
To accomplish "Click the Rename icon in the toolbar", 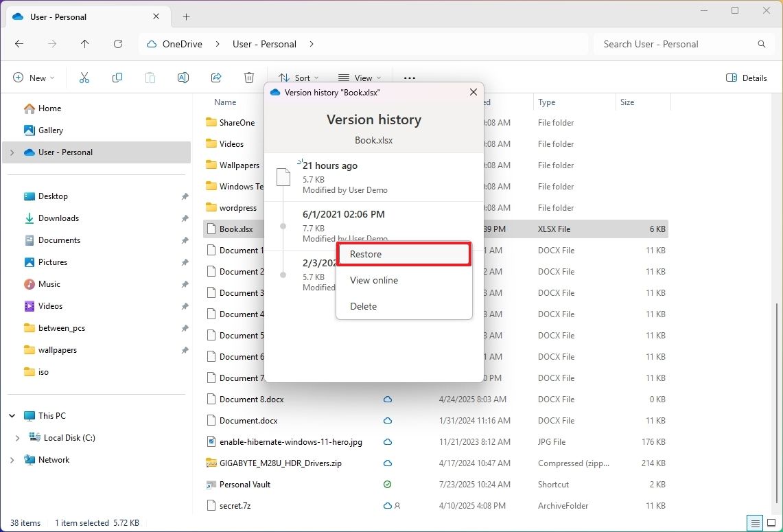I will click(183, 78).
